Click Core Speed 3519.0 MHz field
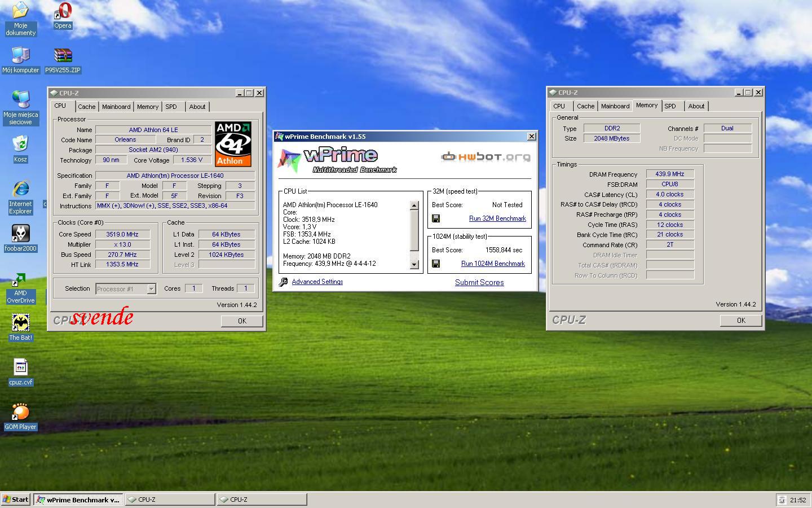 122,234
